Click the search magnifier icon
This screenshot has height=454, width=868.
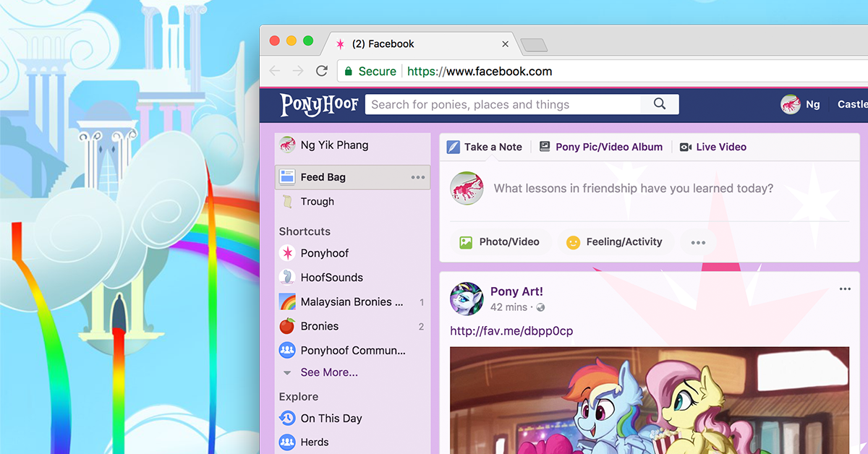(659, 104)
